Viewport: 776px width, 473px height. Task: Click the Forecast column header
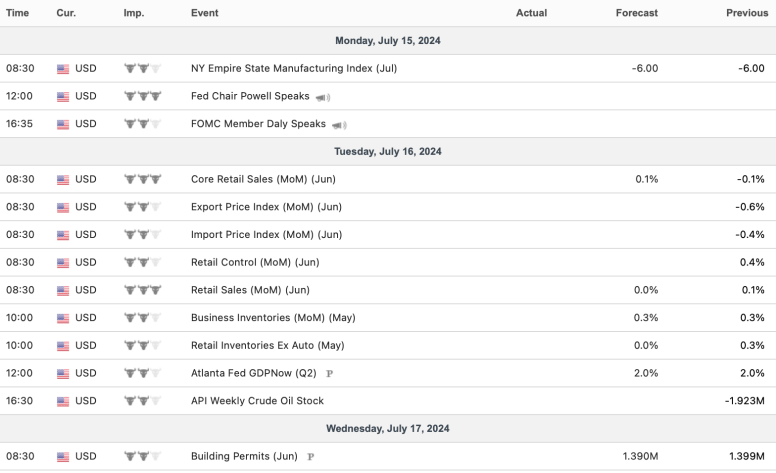click(x=637, y=13)
